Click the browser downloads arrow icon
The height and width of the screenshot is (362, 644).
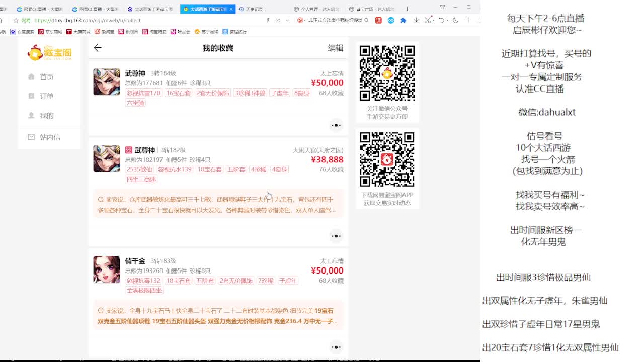[x=416, y=20]
